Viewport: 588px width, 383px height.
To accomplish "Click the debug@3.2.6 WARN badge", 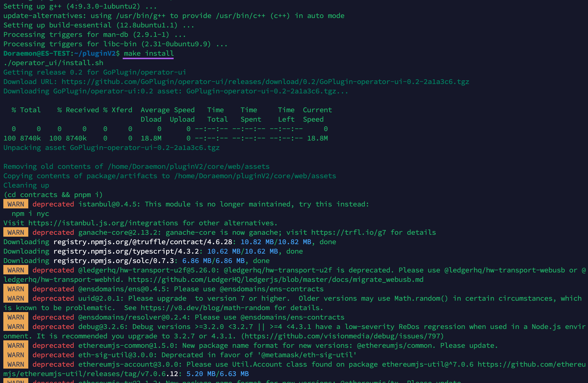I will tap(15, 326).
